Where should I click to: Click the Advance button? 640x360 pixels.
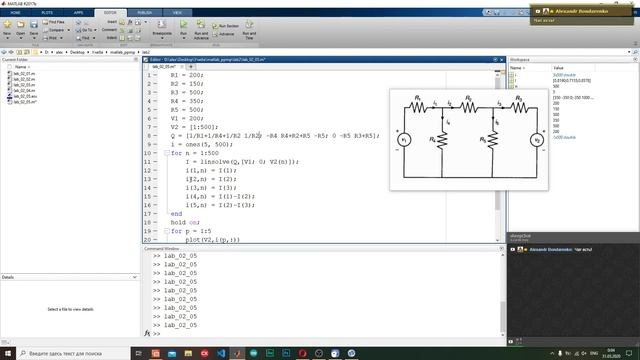pos(223,34)
